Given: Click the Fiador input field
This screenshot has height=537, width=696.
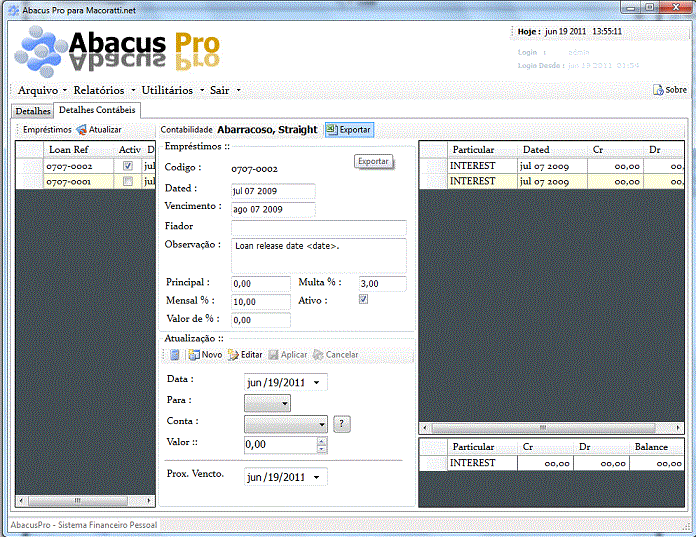Looking at the screenshot, I should coord(319,227).
